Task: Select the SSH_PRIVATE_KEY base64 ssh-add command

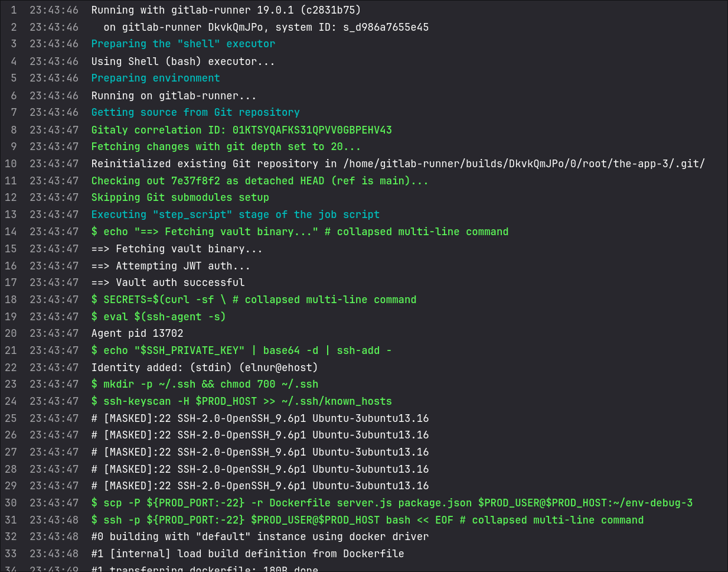Action: click(241, 350)
